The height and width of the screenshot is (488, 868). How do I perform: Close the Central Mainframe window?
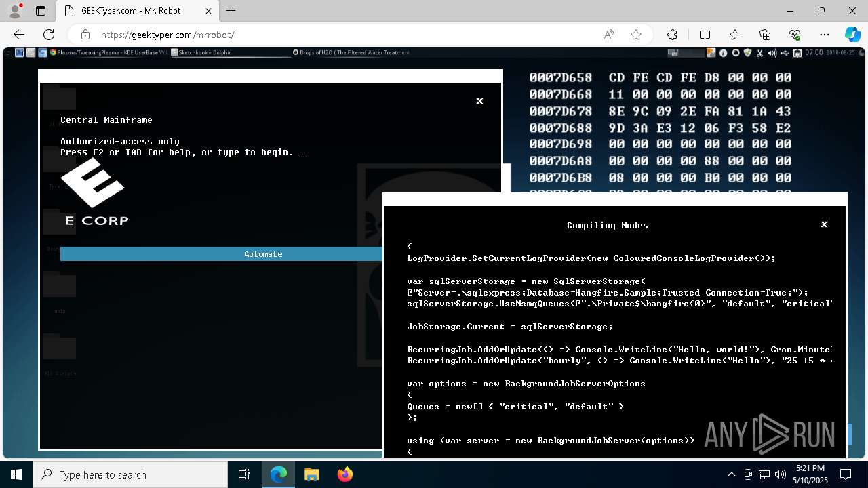(x=479, y=101)
